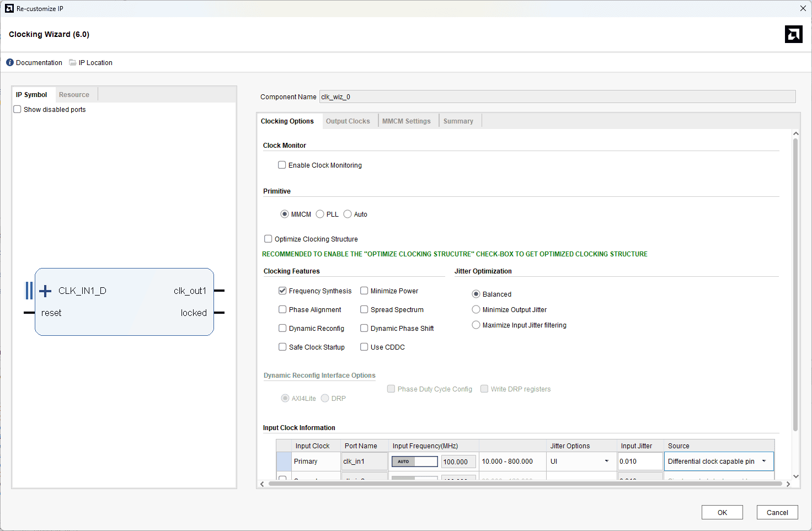Toggle Show disabled ports checkbox
The image size is (812, 531).
(x=18, y=109)
